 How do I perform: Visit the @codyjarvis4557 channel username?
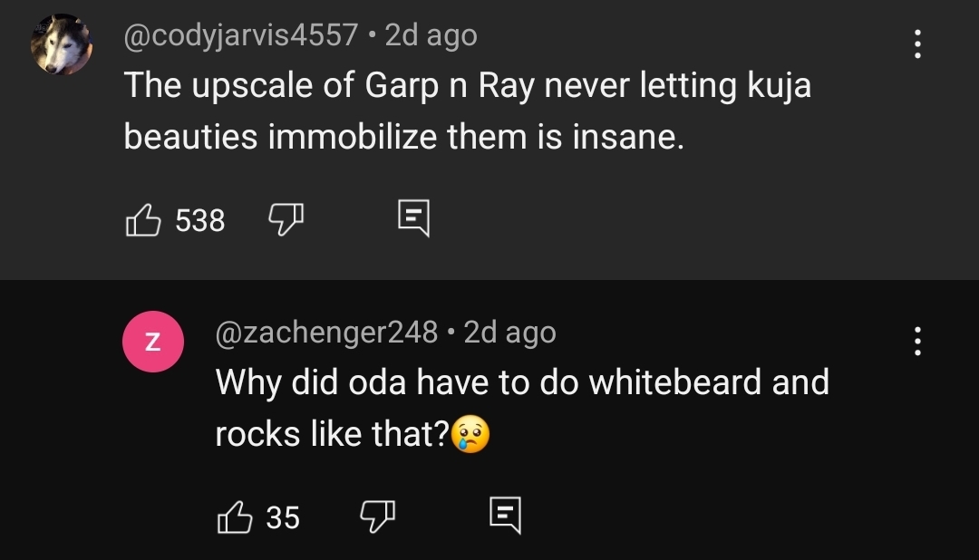coord(241,34)
